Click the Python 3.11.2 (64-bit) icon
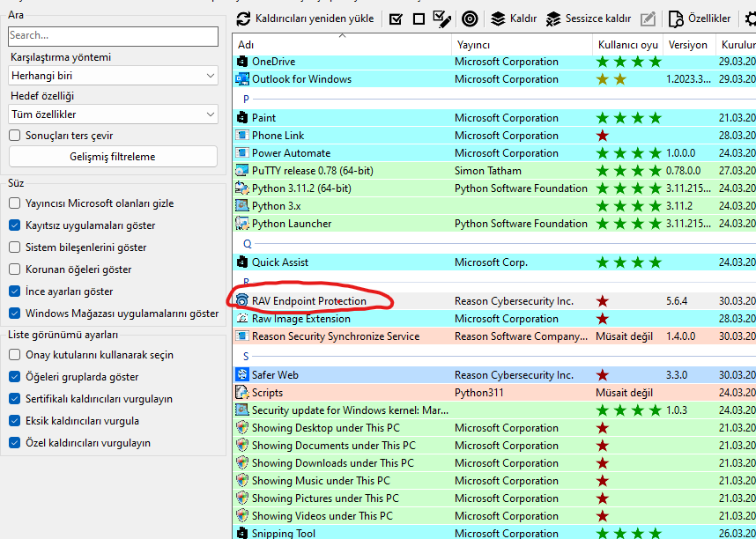This screenshot has height=539, width=756. pyautogui.click(x=242, y=188)
